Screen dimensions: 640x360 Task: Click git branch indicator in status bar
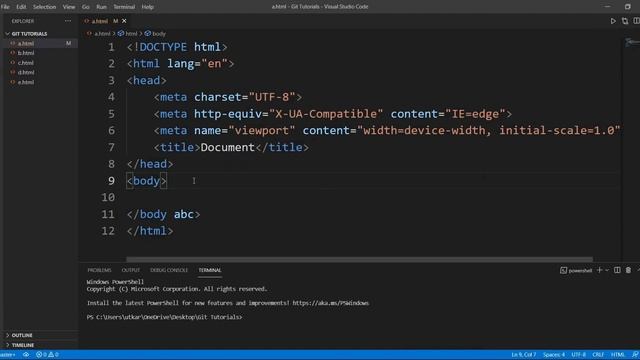pyautogui.click(x=8, y=355)
